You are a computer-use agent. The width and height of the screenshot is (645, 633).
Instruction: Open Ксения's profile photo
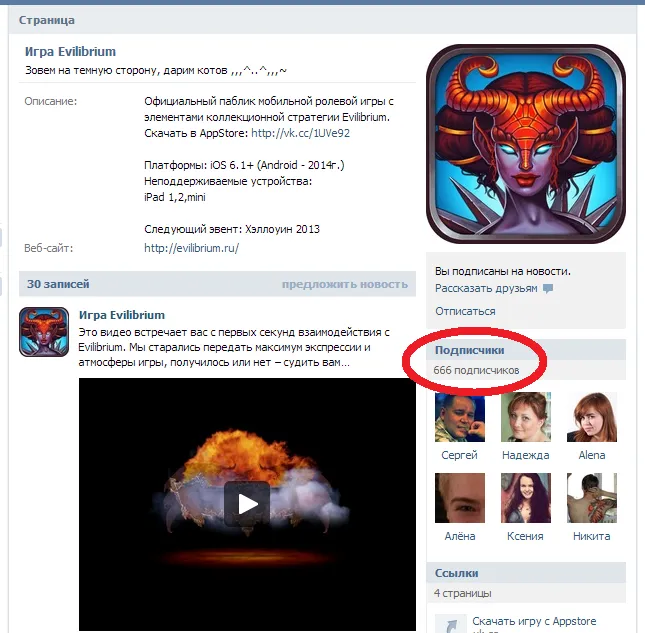[x=526, y=498]
